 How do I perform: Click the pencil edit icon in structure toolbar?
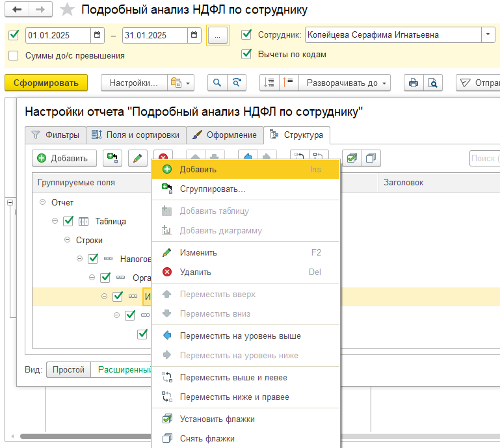click(138, 158)
